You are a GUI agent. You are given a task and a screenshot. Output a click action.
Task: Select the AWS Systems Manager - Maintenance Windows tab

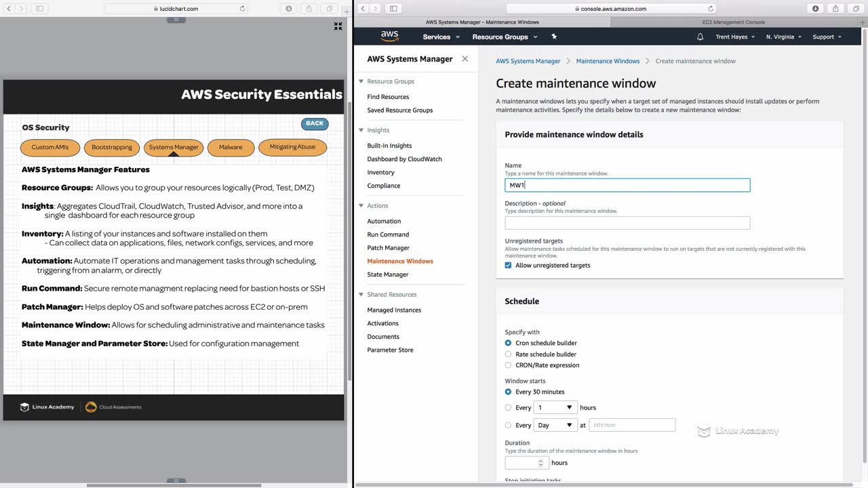pyautogui.click(x=482, y=22)
